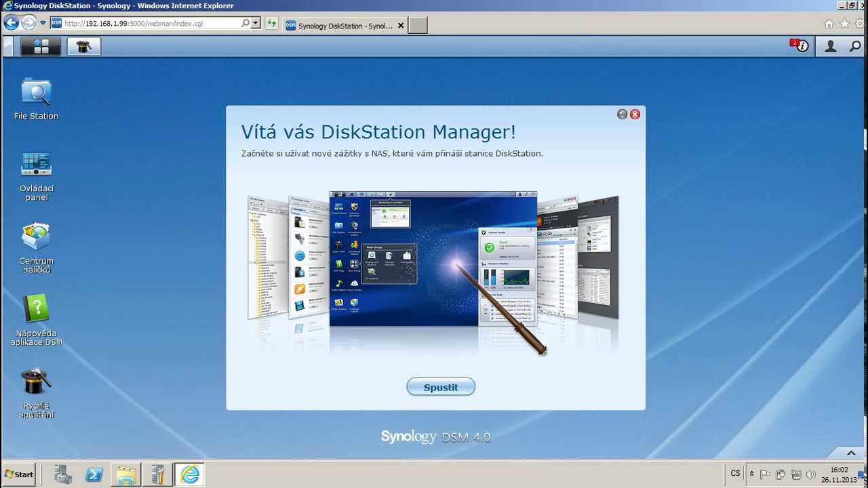
Task: Open Ovládací panel desktop icon
Action: point(36,176)
